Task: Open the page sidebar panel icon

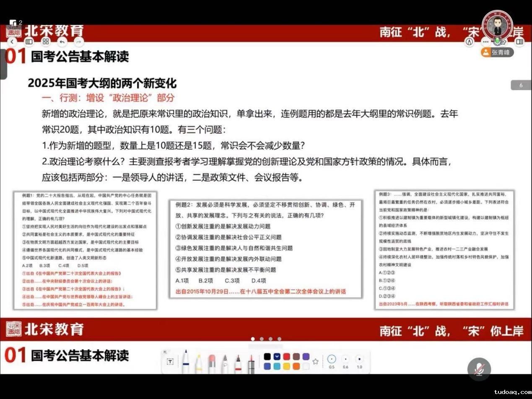Action: pos(29,41)
